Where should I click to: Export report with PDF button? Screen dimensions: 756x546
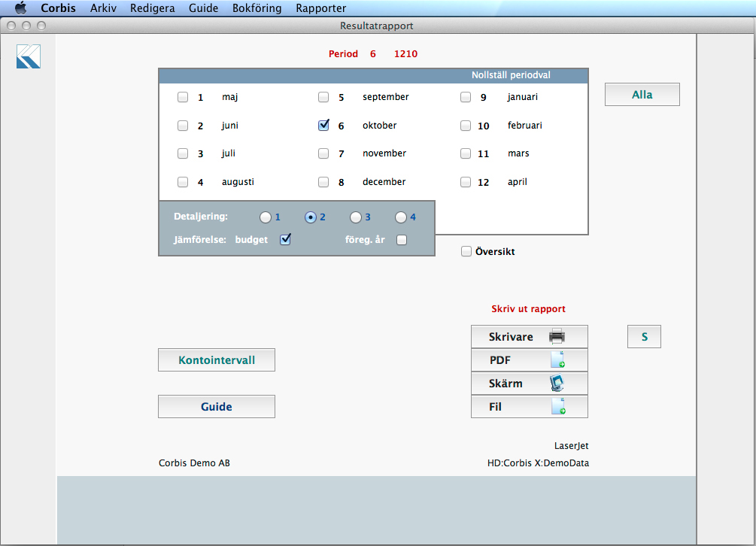[530, 360]
